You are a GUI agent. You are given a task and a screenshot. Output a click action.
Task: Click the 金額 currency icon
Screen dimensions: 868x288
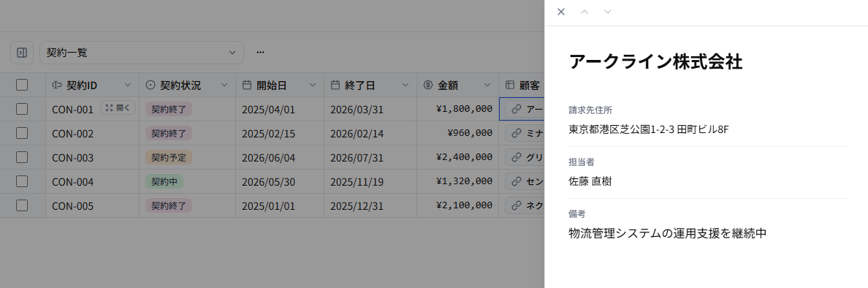coord(428,86)
